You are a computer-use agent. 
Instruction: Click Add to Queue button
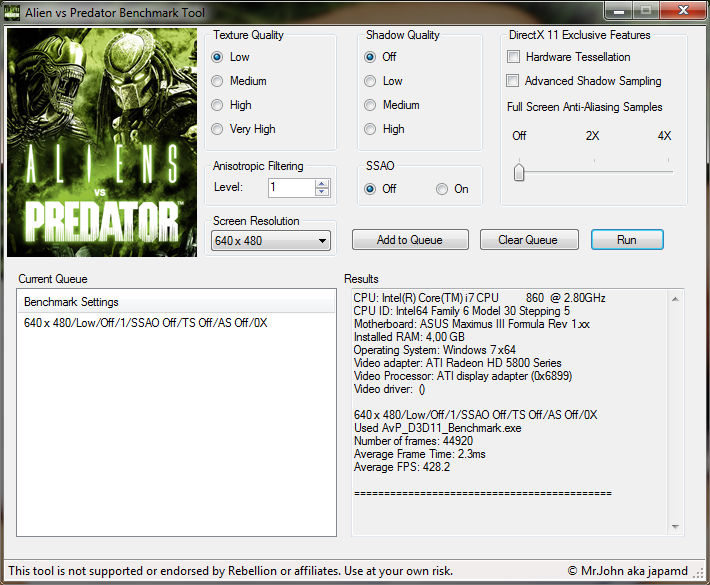point(410,240)
